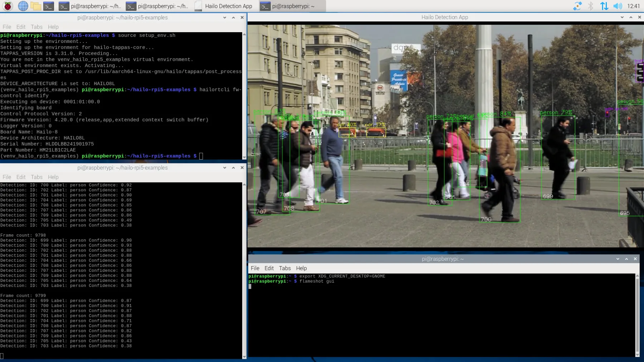This screenshot has height=362, width=644.
Task: Open Edit menu in flameshot terminal
Action: pos(269,268)
